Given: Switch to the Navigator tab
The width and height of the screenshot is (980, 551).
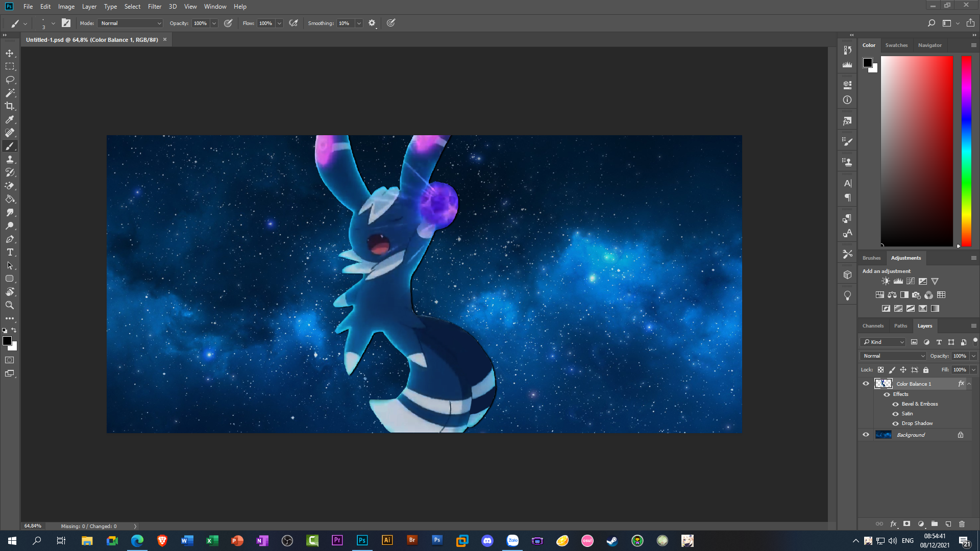Looking at the screenshot, I should [929, 45].
